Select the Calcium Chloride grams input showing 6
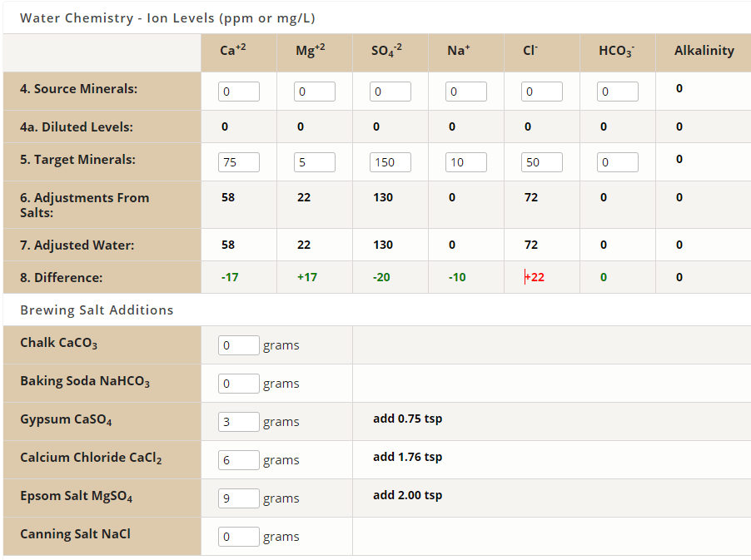Screen dimensions: 751x560 (239, 459)
